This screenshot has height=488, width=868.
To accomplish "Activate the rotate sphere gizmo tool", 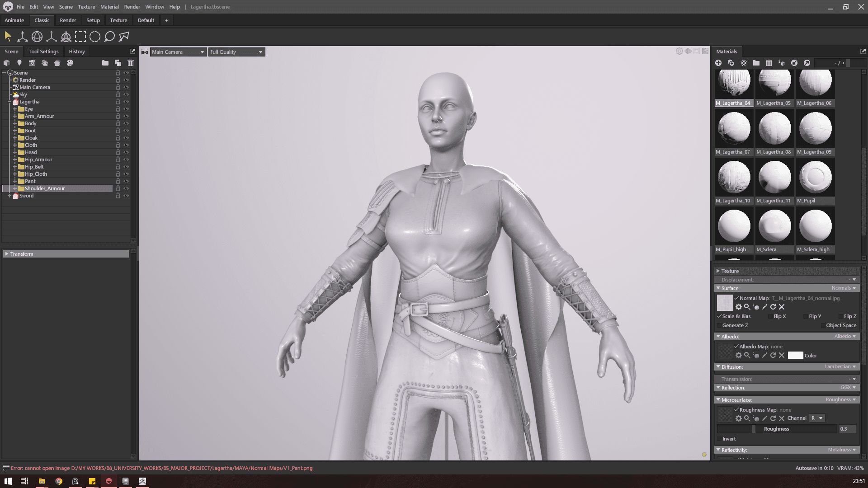I will pyautogui.click(x=37, y=37).
